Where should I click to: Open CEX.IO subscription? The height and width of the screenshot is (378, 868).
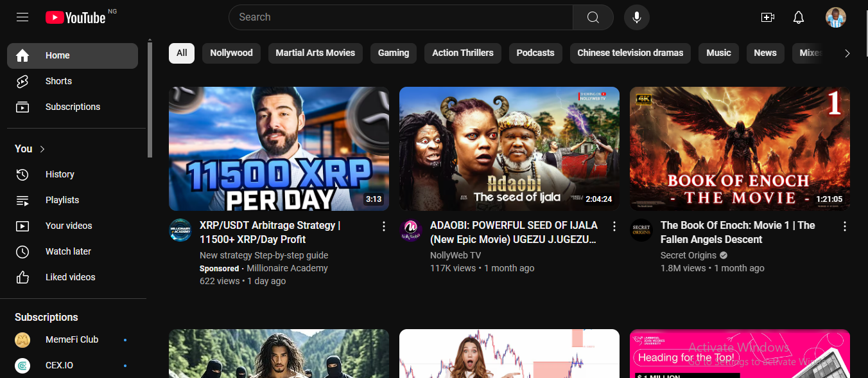click(x=73, y=365)
